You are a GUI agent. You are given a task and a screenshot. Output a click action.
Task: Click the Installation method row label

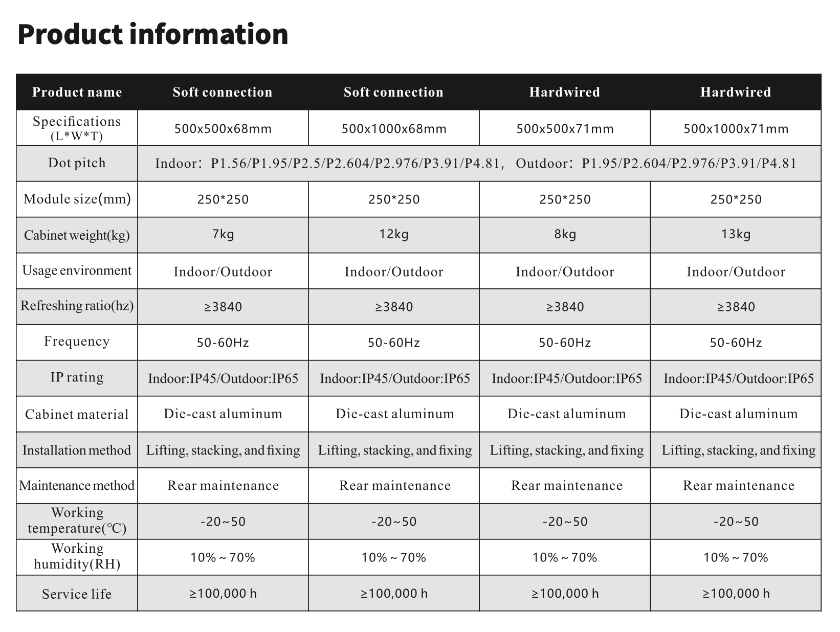pos(77,450)
